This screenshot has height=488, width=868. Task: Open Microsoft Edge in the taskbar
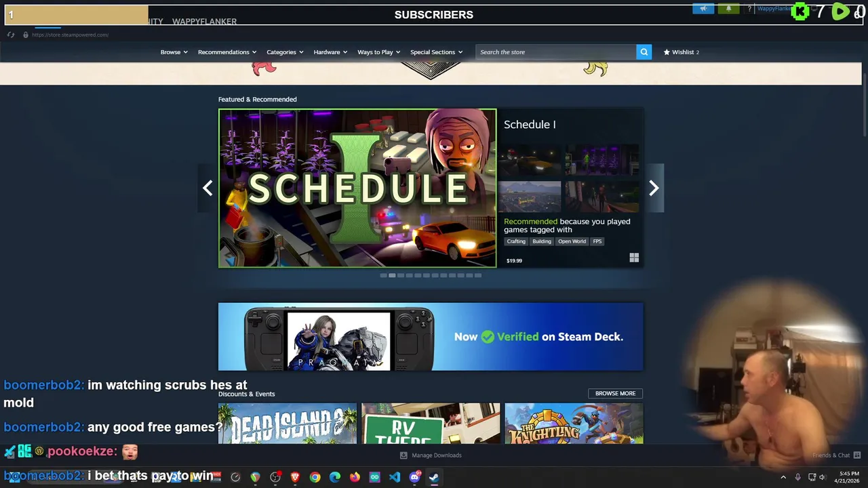335,477
